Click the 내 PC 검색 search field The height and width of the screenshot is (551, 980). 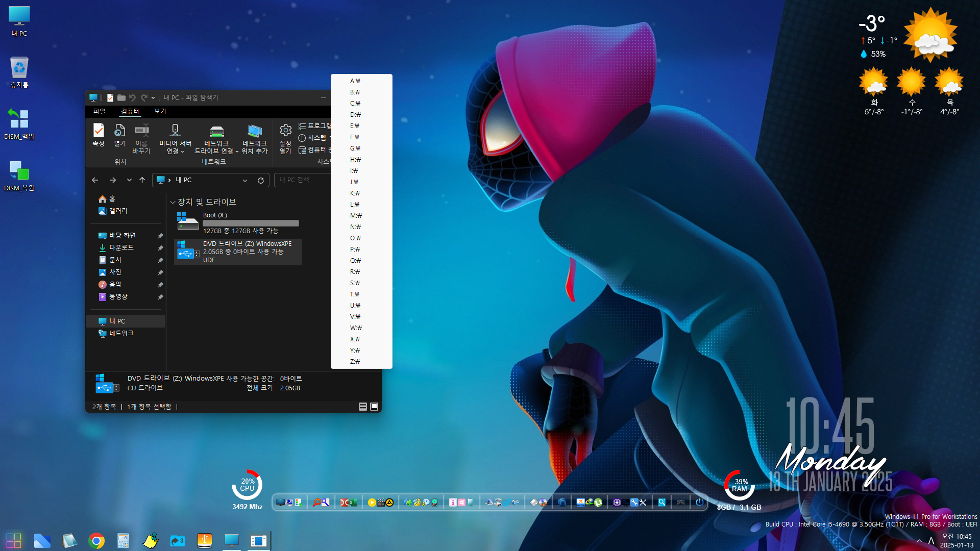302,180
